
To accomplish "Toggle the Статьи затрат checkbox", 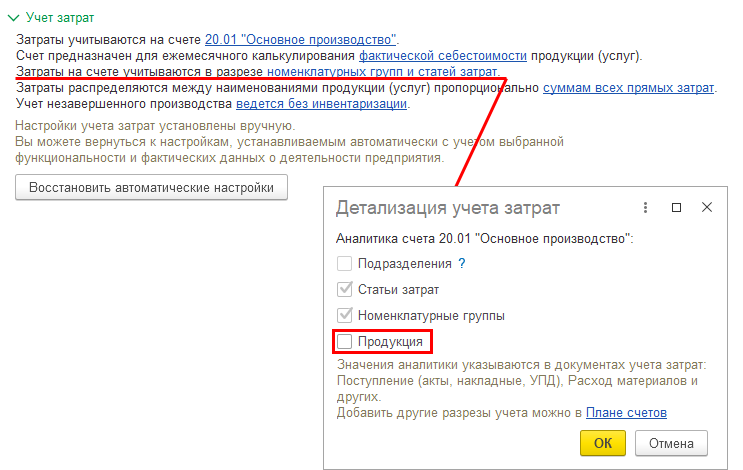I will click(x=344, y=289).
